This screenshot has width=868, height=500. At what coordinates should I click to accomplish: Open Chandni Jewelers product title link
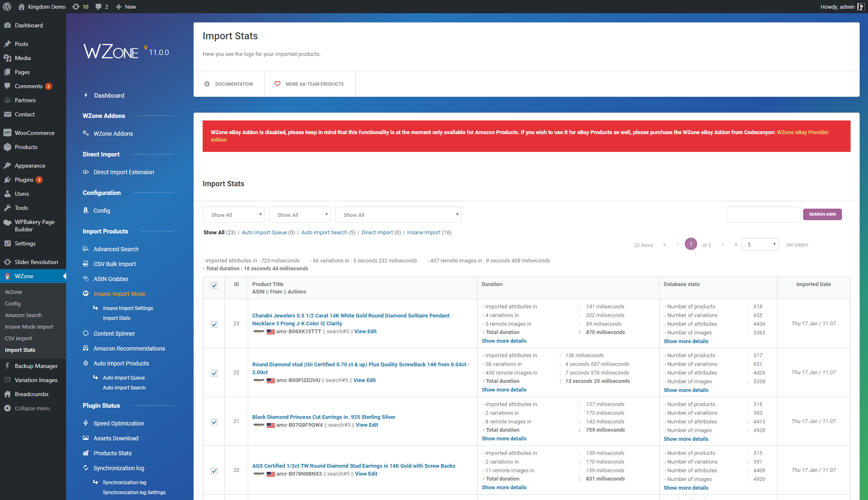click(x=351, y=320)
